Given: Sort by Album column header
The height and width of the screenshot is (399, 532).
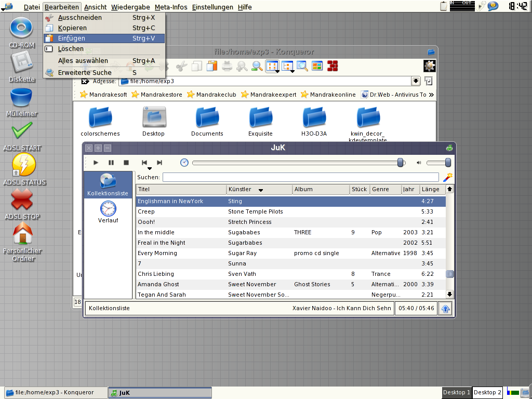Looking at the screenshot, I should click(321, 189).
